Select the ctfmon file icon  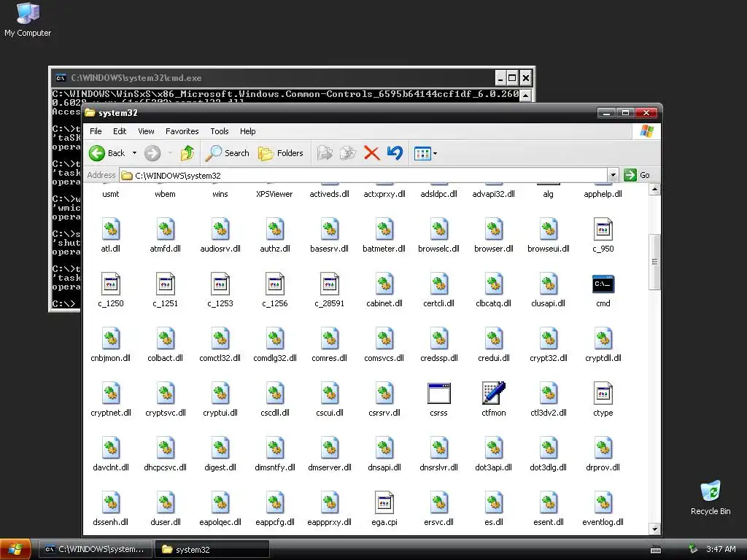(x=494, y=393)
